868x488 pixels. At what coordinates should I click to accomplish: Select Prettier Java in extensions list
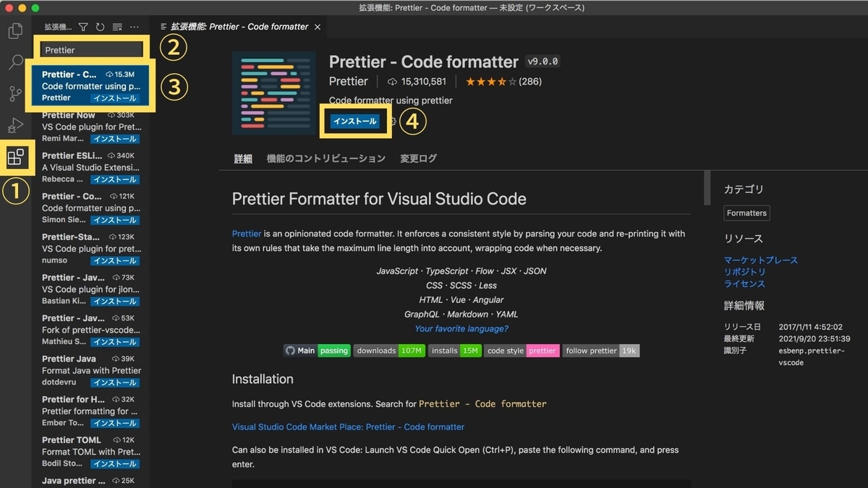tap(90, 370)
